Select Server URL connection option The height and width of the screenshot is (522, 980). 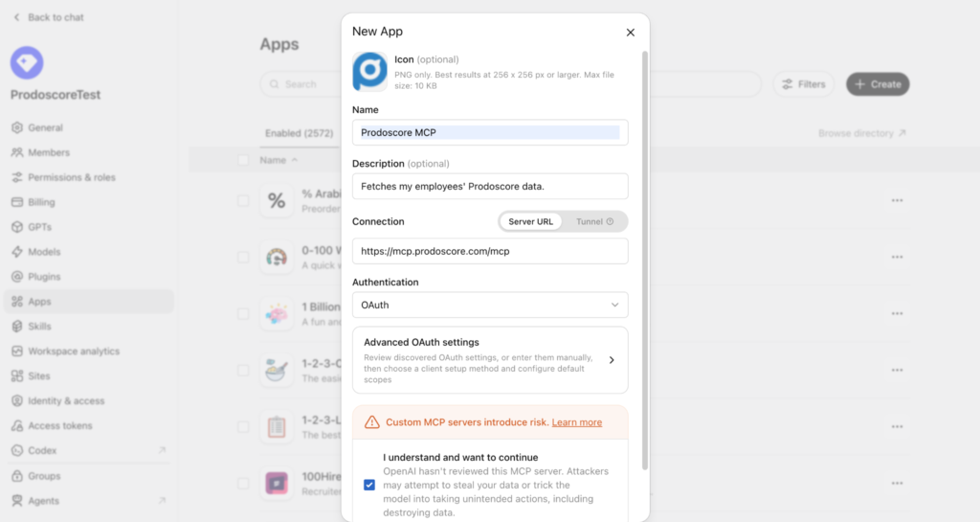(530, 221)
